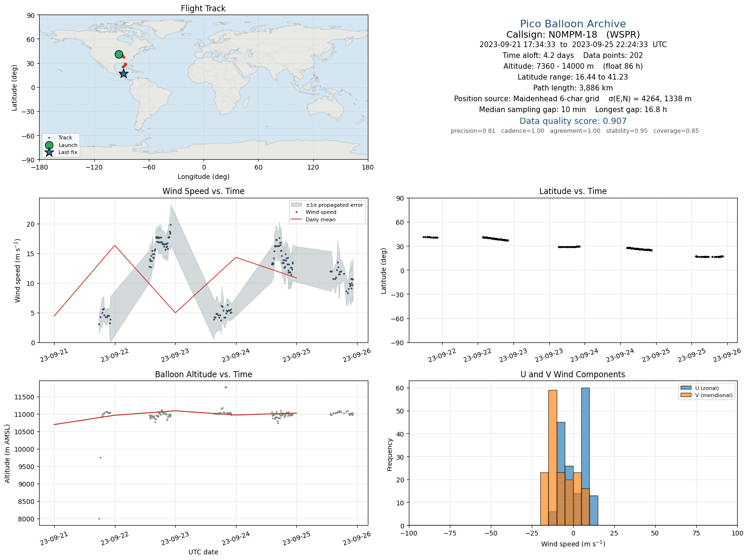748x560 pixels.
Task: Click the "Path length: 3,886 km" line
Action: pyautogui.click(x=573, y=88)
